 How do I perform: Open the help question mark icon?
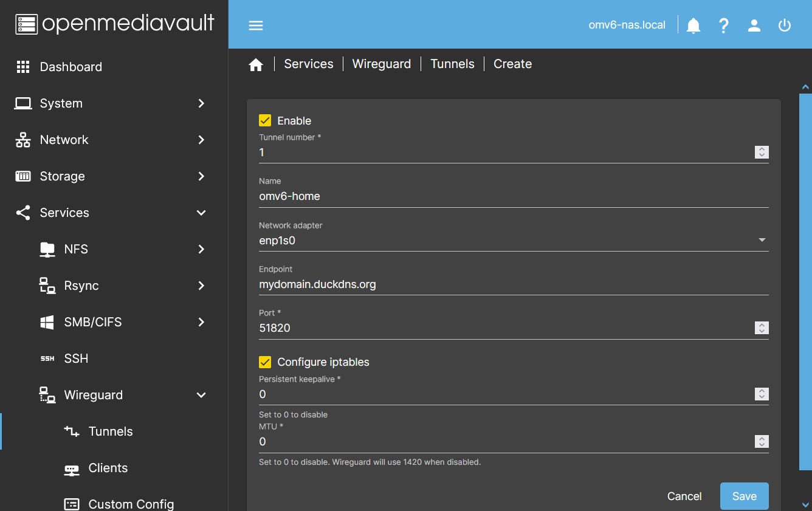(723, 26)
